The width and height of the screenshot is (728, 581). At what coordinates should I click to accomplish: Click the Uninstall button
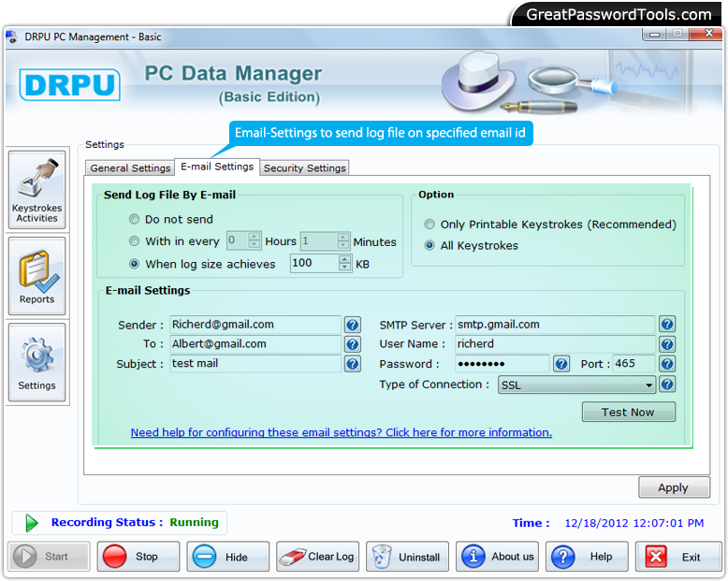pos(407,557)
